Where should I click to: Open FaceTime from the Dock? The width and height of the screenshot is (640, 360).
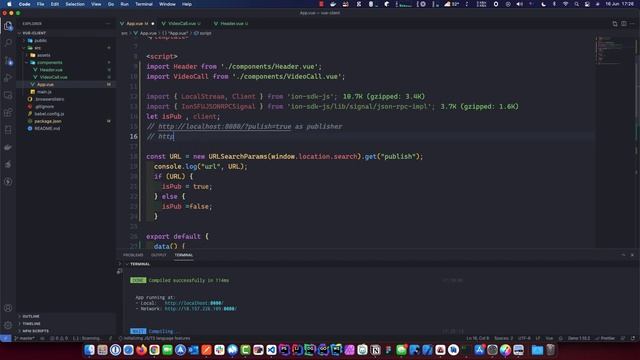point(167,350)
